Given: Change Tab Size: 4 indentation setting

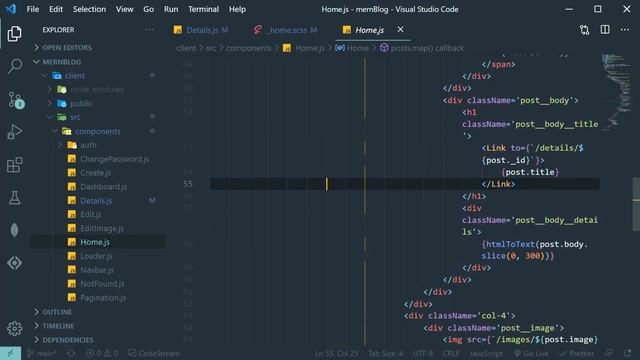Looking at the screenshot, I should (x=386, y=353).
